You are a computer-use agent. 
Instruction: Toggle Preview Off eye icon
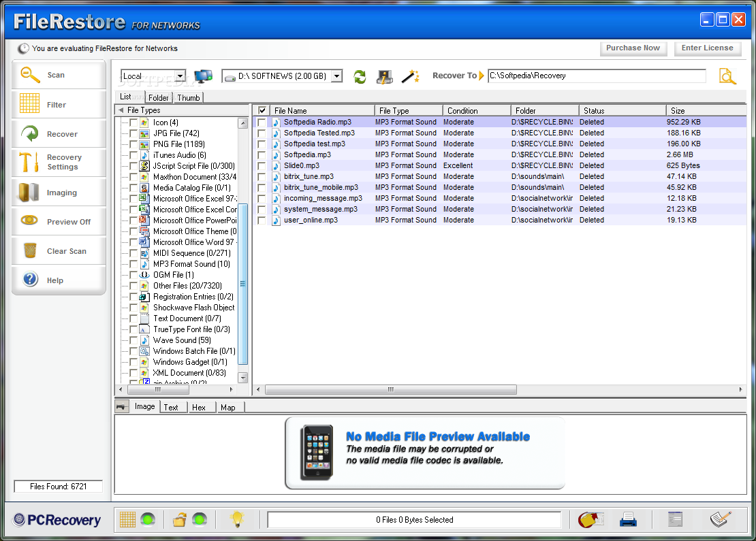pos(29,220)
